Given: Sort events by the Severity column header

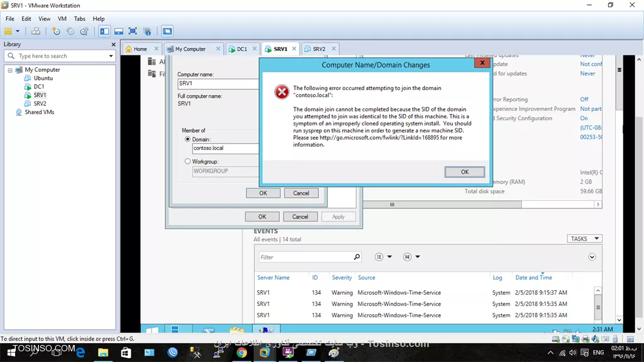Looking at the screenshot, I should (x=341, y=278).
